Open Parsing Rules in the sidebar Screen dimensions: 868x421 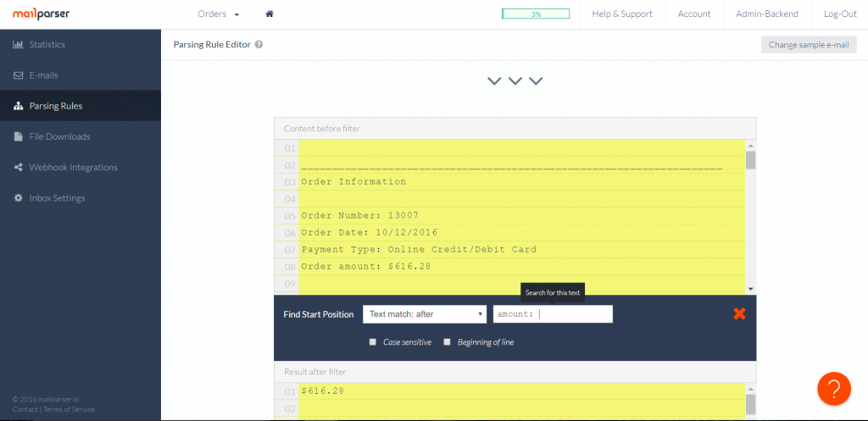(55, 106)
